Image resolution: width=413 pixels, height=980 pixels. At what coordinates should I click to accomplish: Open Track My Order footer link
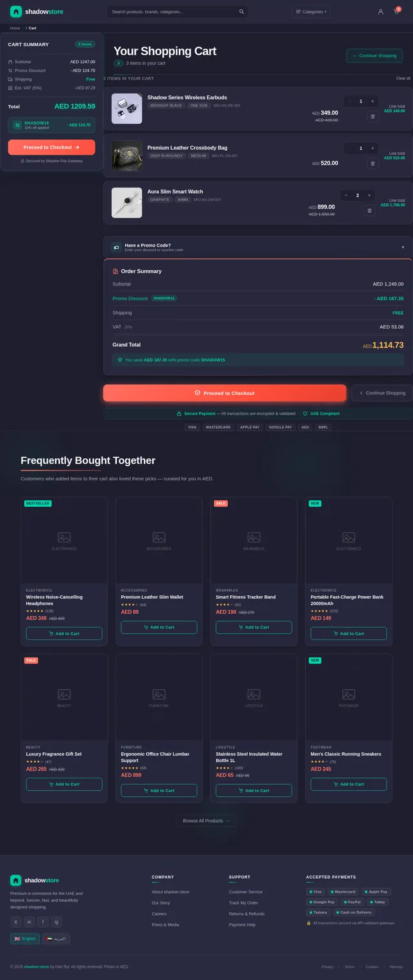pos(243,903)
